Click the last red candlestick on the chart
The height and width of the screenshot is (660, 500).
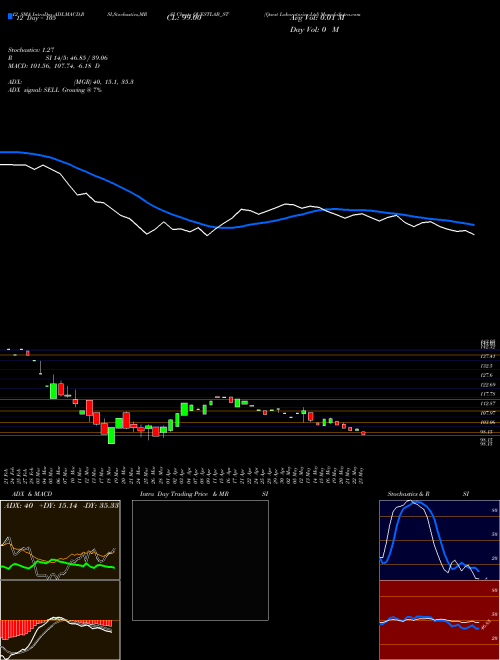coord(363,433)
